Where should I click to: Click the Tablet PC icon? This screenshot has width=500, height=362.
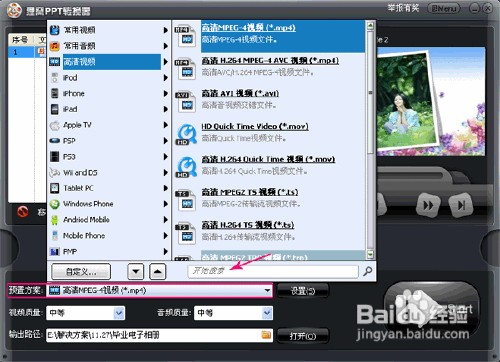[54, 188]
